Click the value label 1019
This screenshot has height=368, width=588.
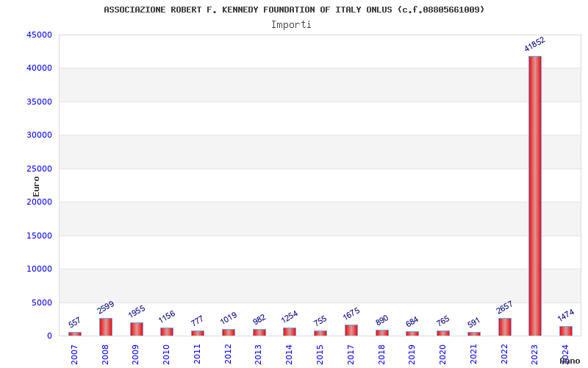pyautogui.click(x=229, y=318)
